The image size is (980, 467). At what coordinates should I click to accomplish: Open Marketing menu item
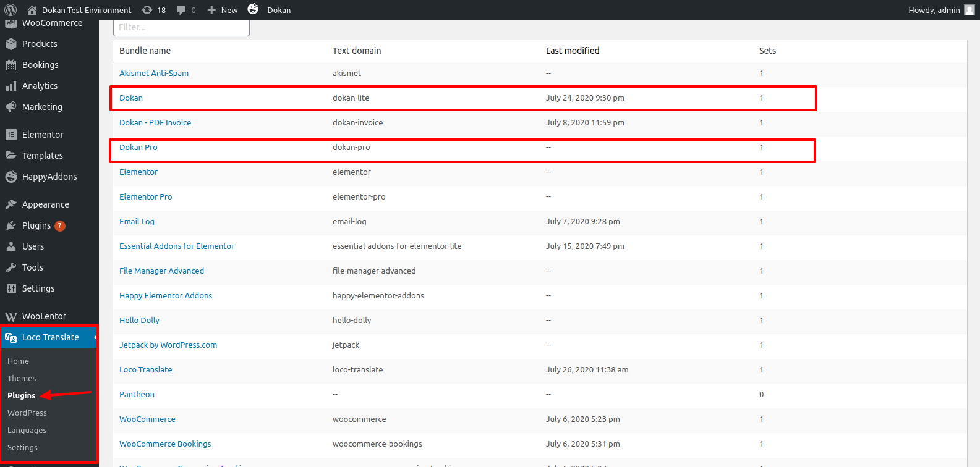point(42,107)
